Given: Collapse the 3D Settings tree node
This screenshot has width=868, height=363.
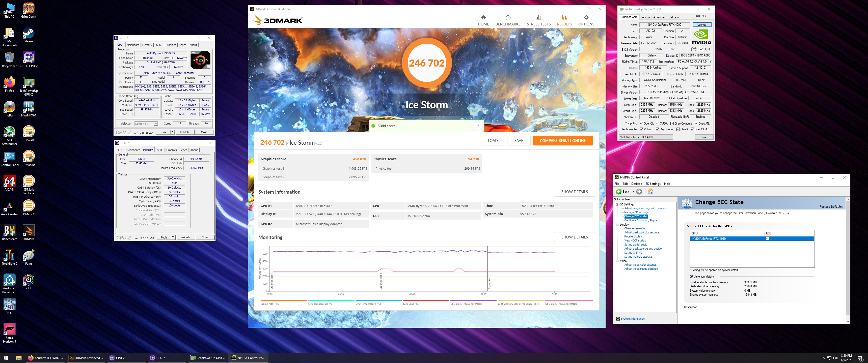Looking at the screenshot, I should pos(617,204).
